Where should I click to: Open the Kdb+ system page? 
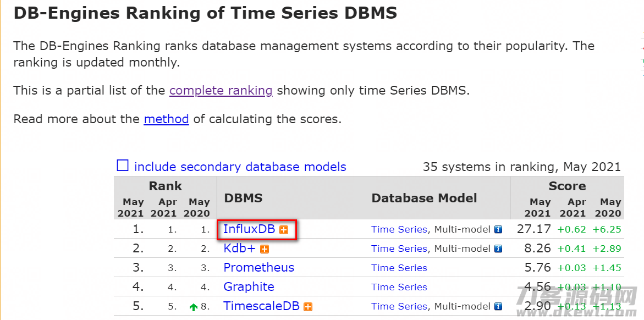tap(239, 248)
